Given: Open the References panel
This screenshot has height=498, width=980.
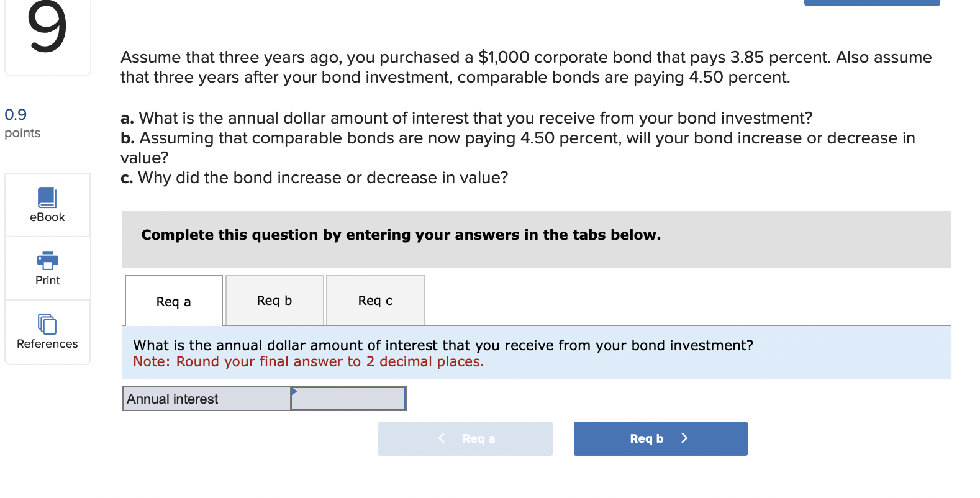Looking at the screenshot, I should click(x=47, y=332).
